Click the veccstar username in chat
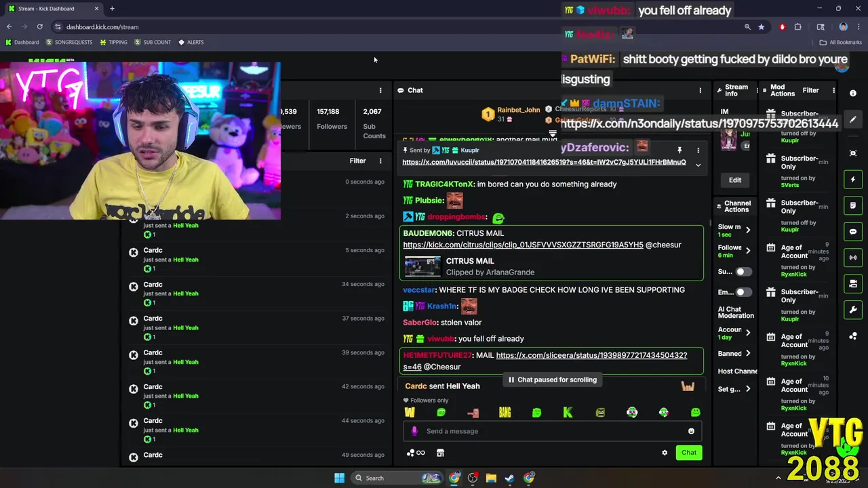This screenshot has width=868, height=488. [x=419, y=290]
